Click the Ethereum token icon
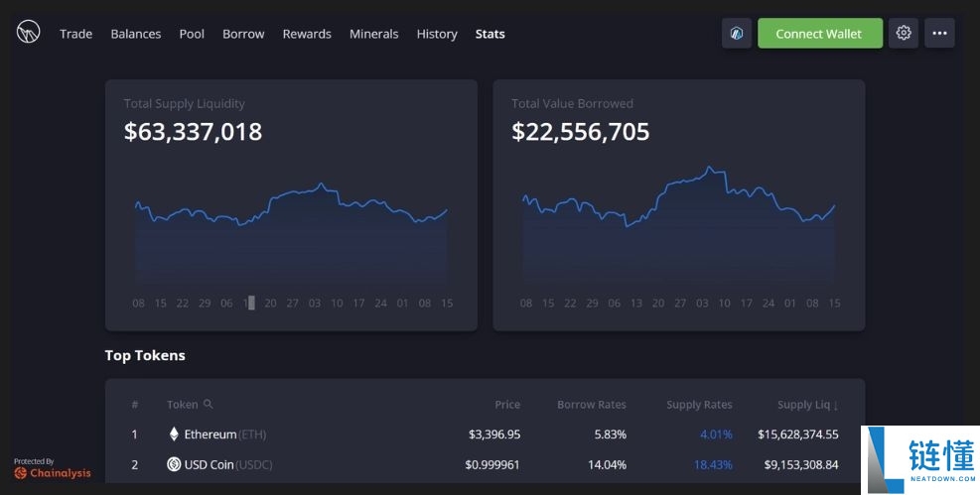This screenshot has height=495, width=980. (174, 434)
